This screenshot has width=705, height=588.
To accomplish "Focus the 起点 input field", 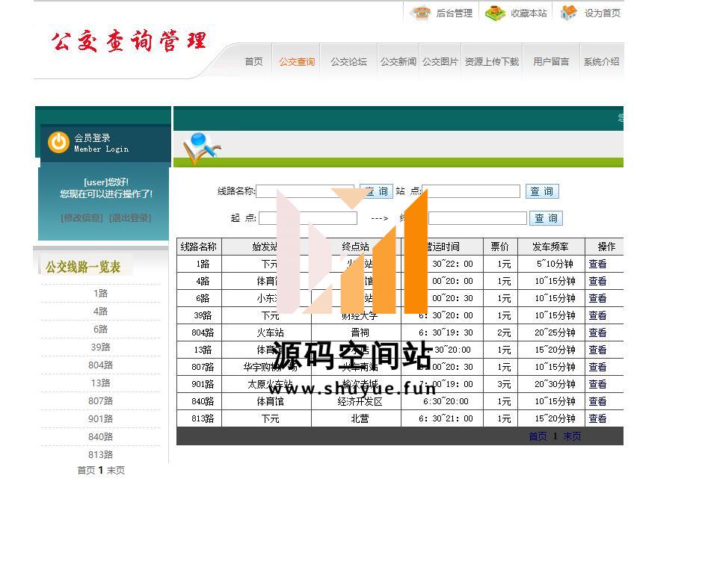I will click(308, 218).
